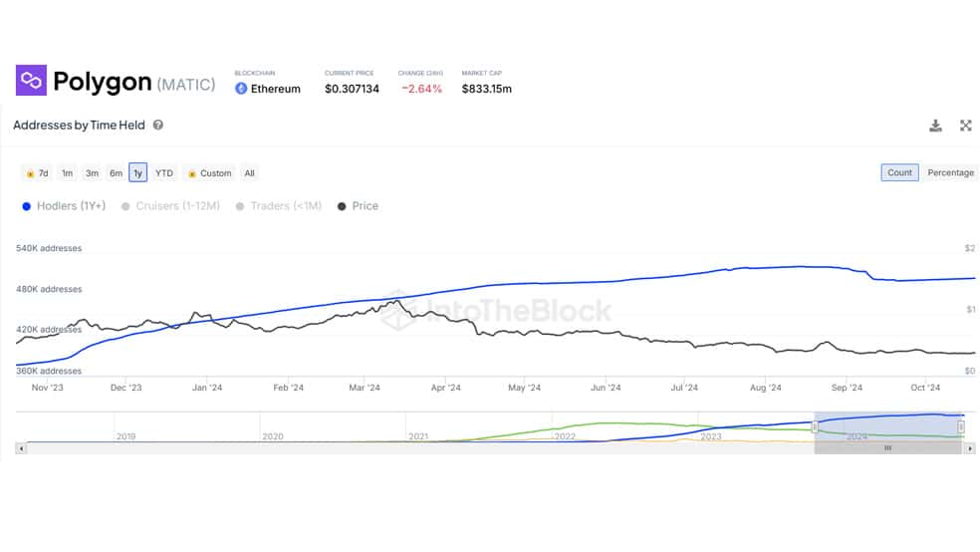Select the 6m time range

click(x=116, y=173)
